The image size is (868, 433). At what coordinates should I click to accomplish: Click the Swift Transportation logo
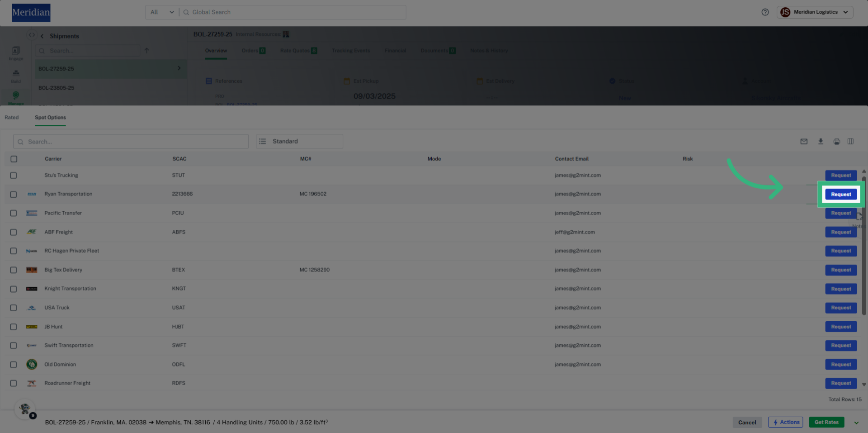click(32, 345)
